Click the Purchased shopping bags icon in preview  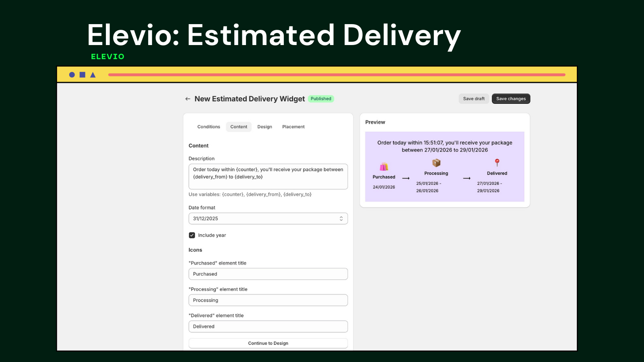[383, 166]
